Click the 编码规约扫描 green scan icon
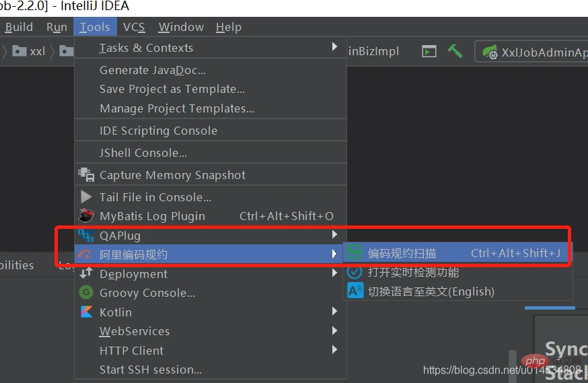 pos(355,252)
